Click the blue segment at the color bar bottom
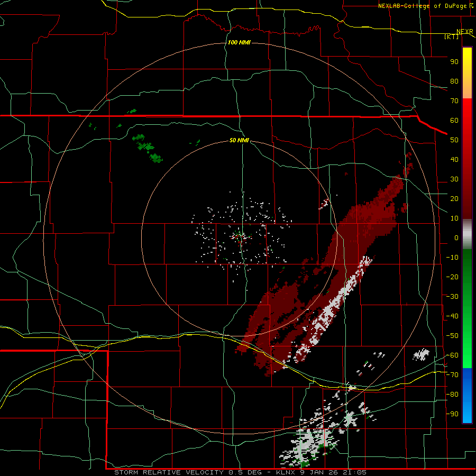The width and height of the screenshot is (476, 476). coord(467,395)
